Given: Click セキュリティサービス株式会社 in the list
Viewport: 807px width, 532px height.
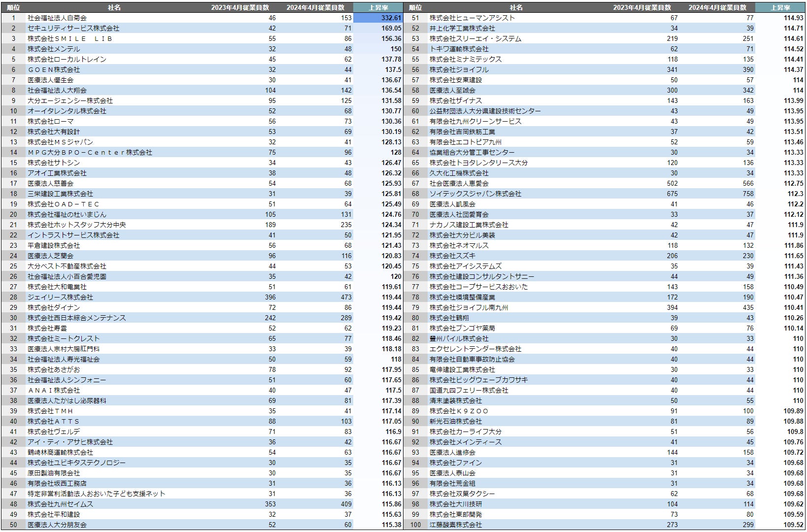Looking at the screenshot, I should pyautogui.click(x=73, y=28).
